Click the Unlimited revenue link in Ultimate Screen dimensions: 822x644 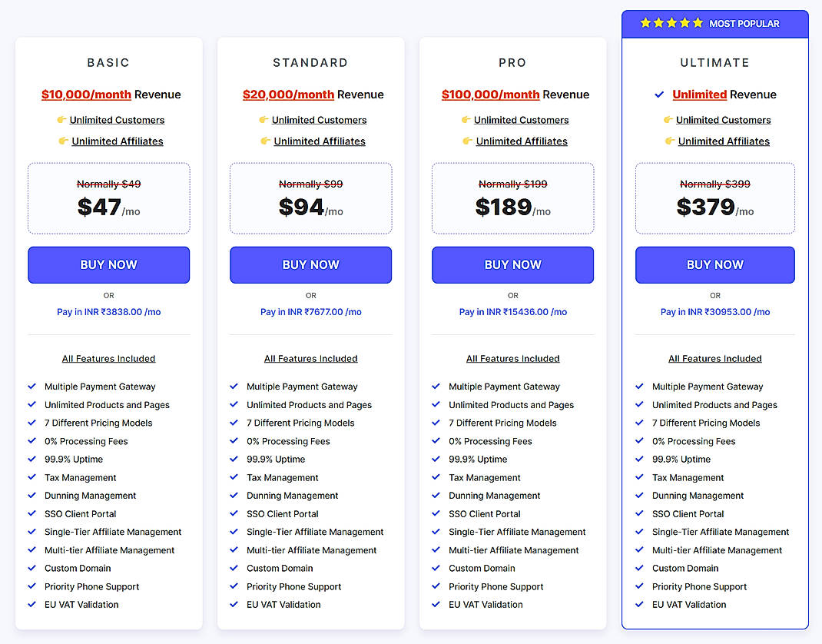(x=699, y=95)
